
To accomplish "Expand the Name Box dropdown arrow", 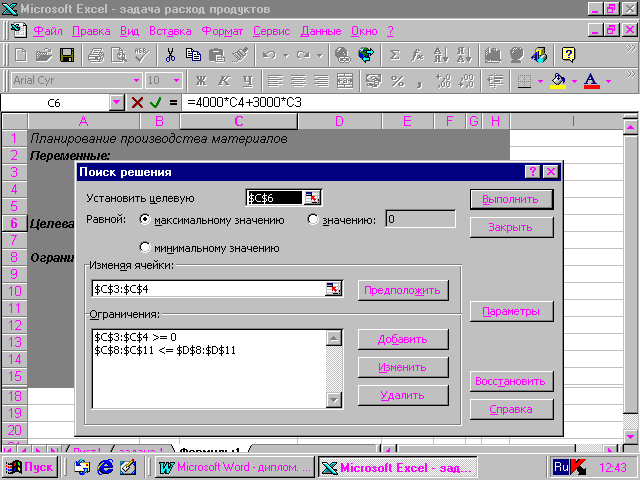I will pyautogui.click(x=116, y=102).
